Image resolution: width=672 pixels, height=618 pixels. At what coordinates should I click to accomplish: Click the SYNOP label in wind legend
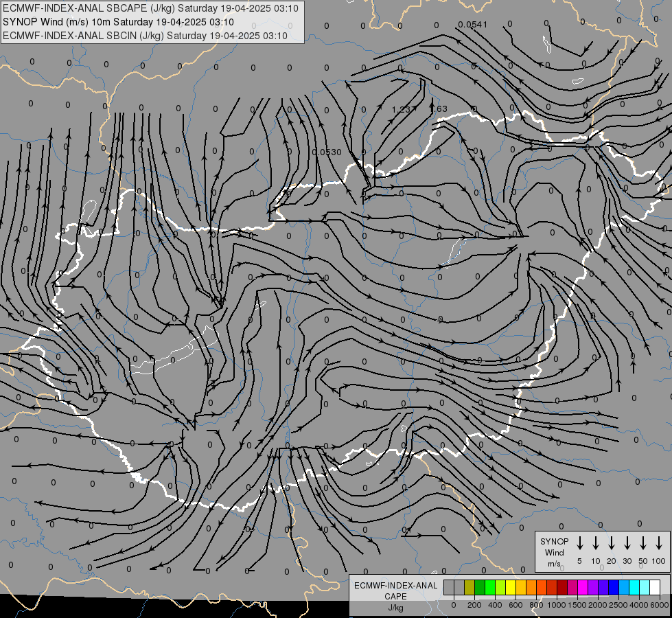[x=554, y=542]
